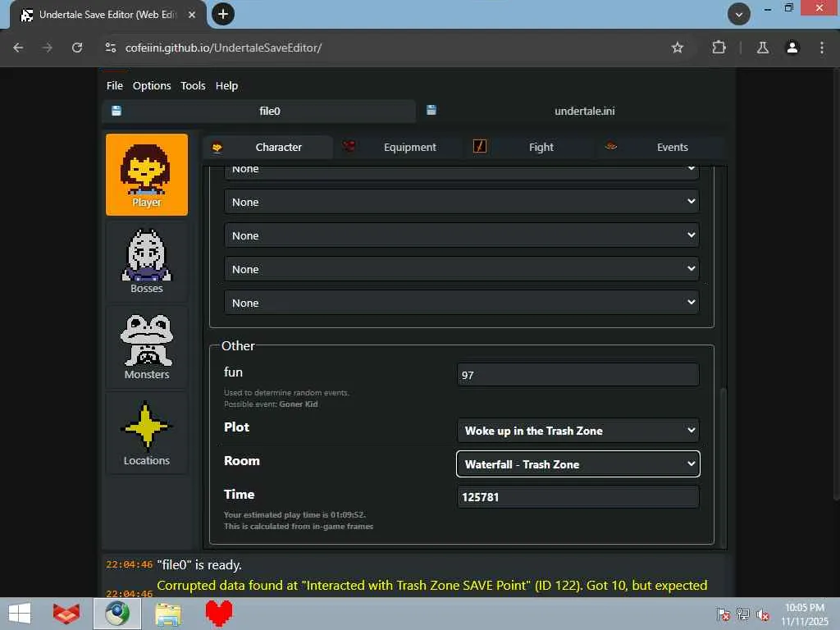The height and width of the screenshot is (630, 840).
Task: Open the Monsters section with Froggit icon
Action: coord(146,347)
